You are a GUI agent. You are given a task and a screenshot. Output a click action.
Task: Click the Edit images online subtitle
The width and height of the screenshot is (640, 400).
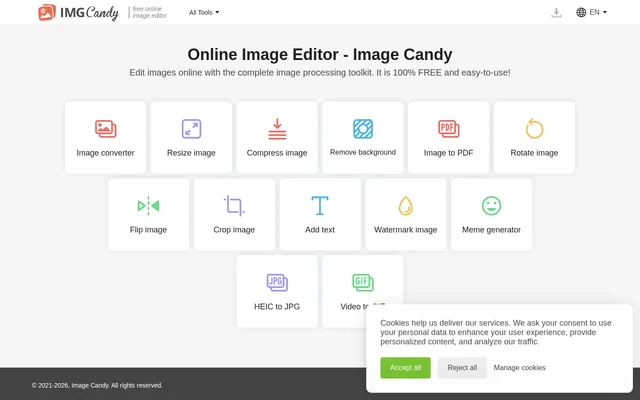pyautogui.click(x=320, y=73)
